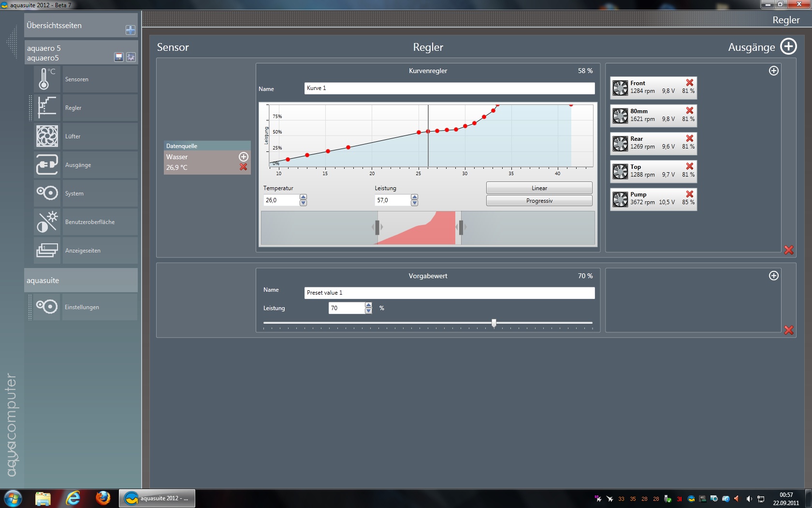This screenshot has width=812, height=508.
Task: Remove the Front fan output
Action: (x=690, y=83)
